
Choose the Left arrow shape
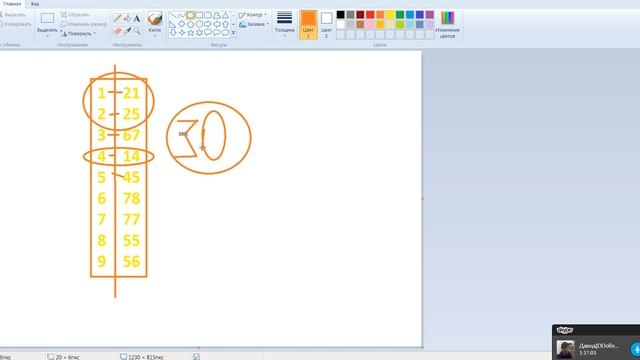(x=217, y=24)
